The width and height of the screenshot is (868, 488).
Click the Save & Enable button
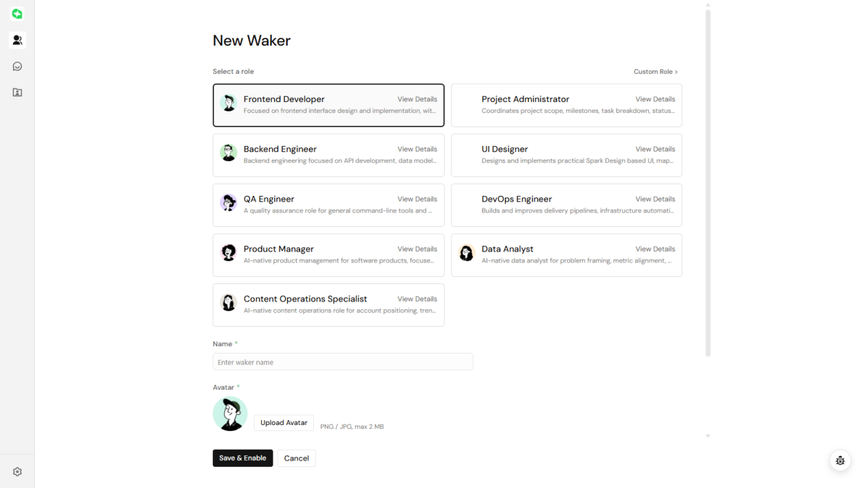(242, 458)
